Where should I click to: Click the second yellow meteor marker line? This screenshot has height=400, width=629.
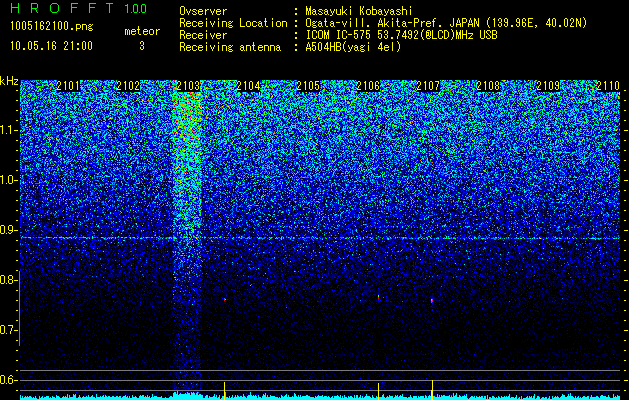(x=378, y=389)
